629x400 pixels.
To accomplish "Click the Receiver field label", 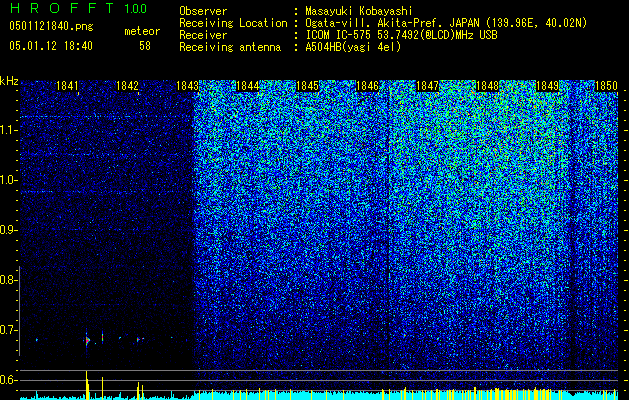I will coord(203,35).
